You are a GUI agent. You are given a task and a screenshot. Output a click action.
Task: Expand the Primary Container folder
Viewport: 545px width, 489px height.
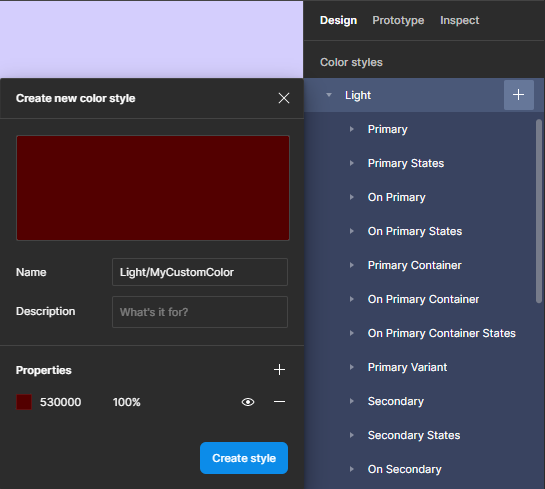(352, 265)
